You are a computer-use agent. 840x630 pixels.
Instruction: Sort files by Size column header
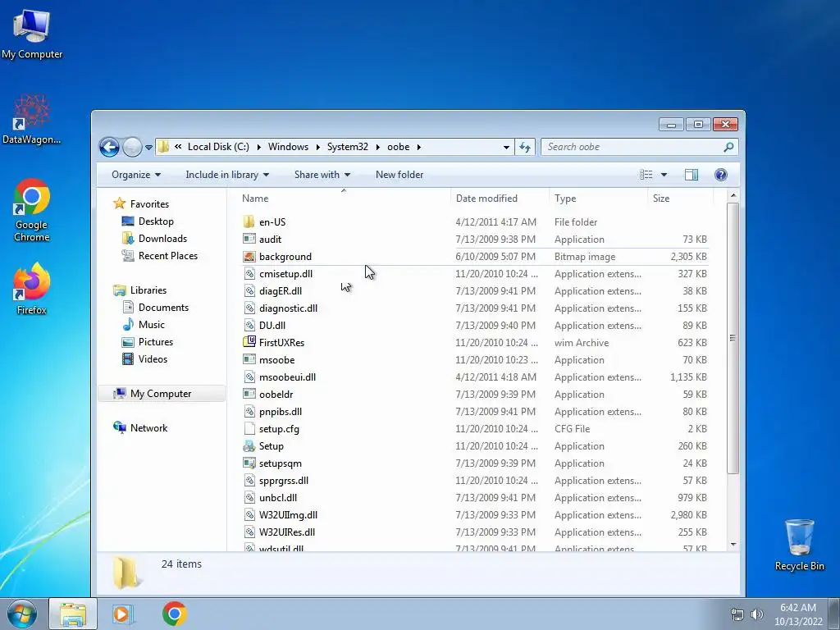pos(680,199)
